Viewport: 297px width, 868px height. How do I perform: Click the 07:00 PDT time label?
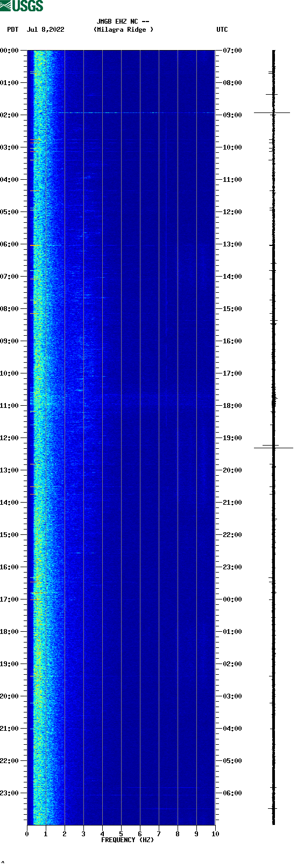(x=10, y=277)
